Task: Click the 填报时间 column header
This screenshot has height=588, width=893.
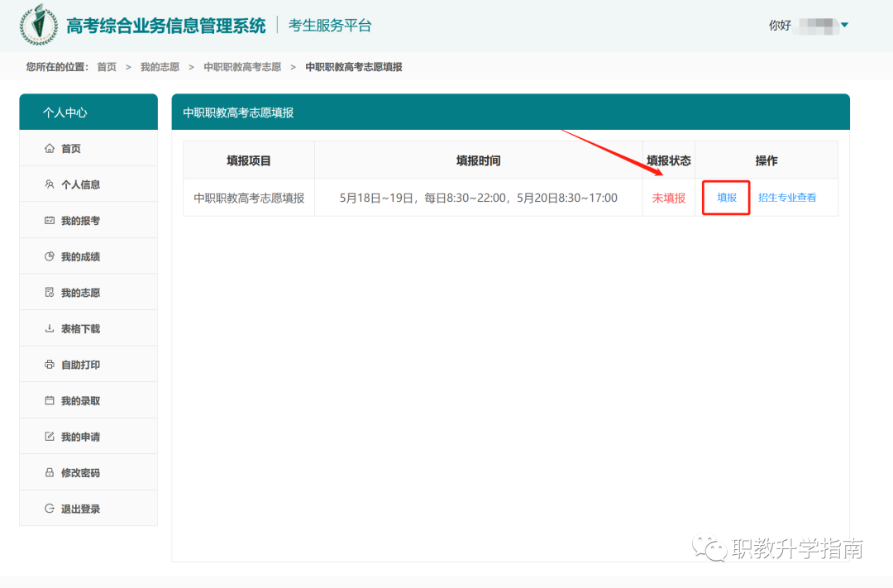Action: [479, 160]
